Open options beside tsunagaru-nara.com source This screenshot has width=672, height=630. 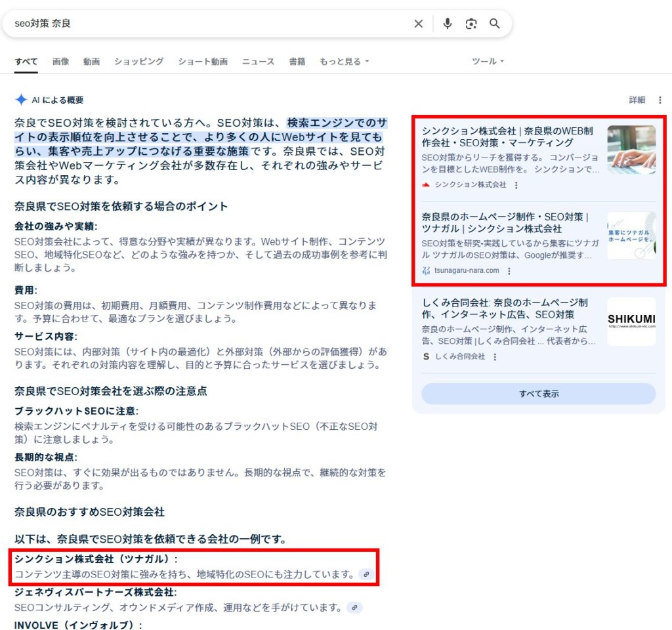(x=509, y=270)
